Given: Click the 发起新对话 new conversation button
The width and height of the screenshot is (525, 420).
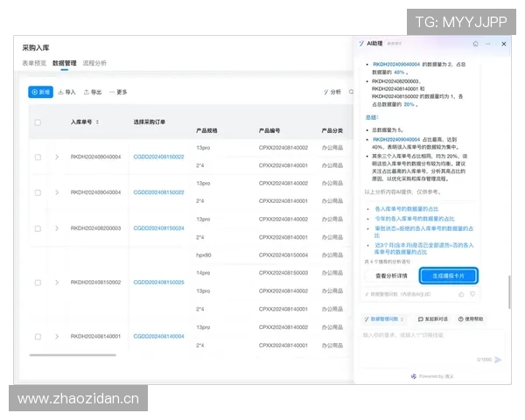Looking at the screenshot, I should 433,318.
